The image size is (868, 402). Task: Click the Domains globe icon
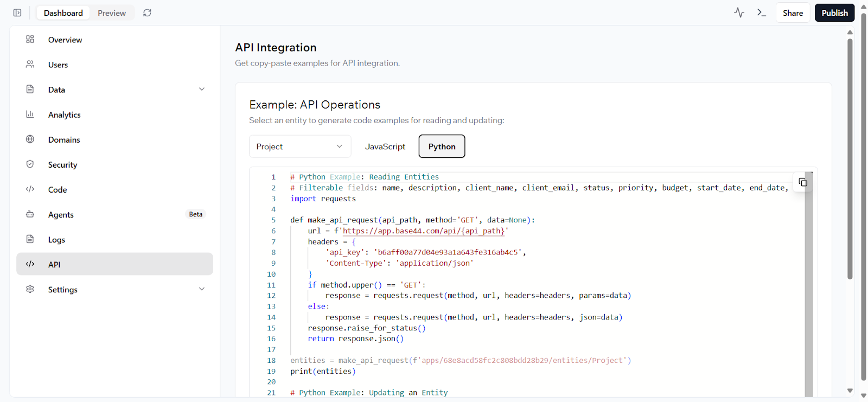tap(30, 139)
